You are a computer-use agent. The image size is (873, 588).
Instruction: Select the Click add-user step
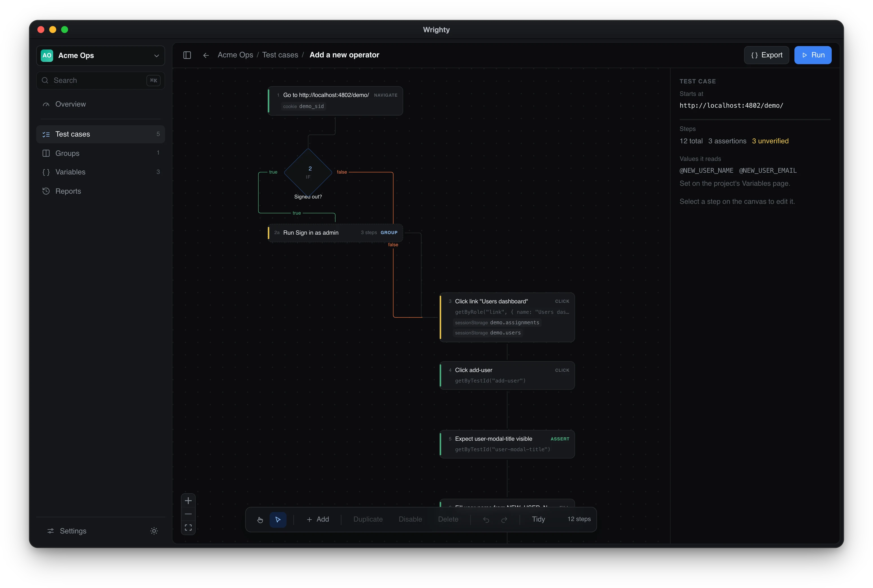coord(507,375)
